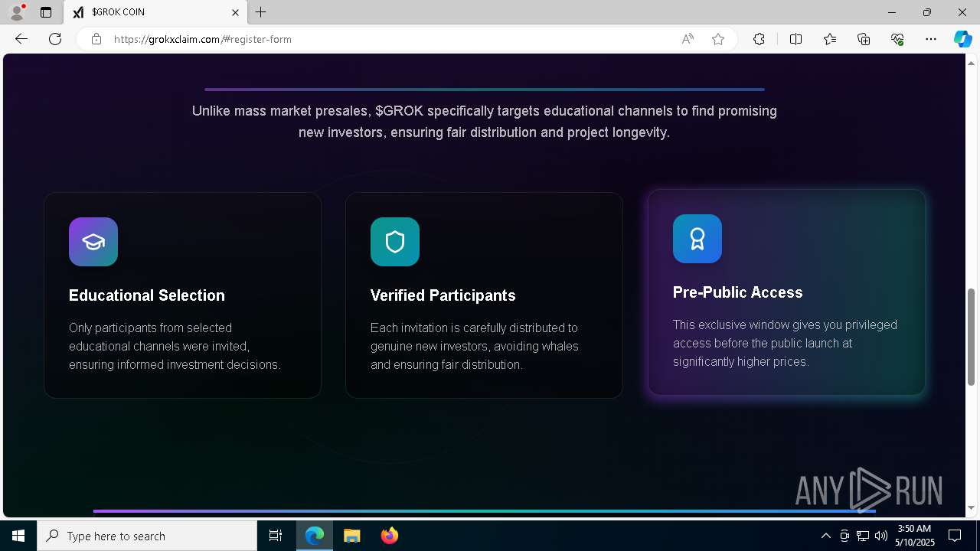
Task: Click the page vertical scrollbar thumb
Action: point(972,337)
